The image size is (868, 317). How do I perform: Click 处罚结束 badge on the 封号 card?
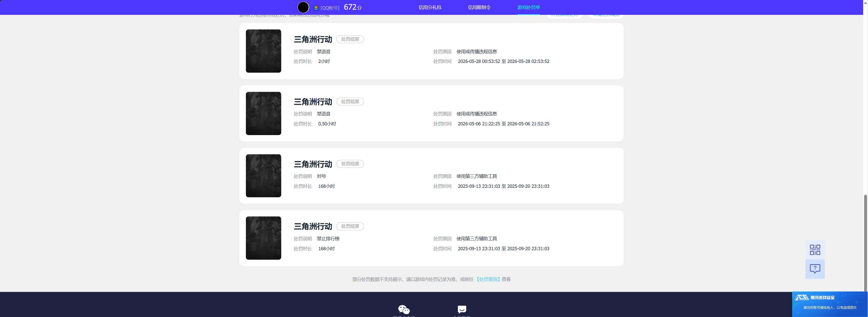[x=350, y=164]
